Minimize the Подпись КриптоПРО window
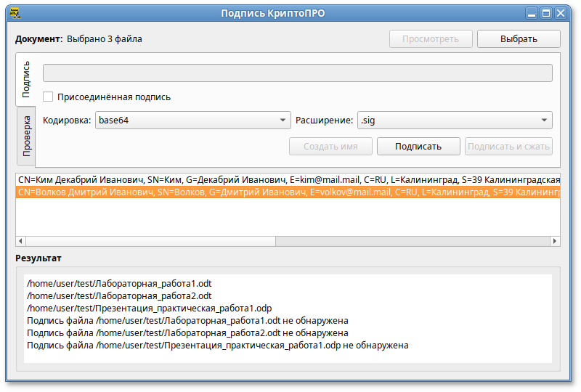The image size is (581, 392). tap(532, 12)
